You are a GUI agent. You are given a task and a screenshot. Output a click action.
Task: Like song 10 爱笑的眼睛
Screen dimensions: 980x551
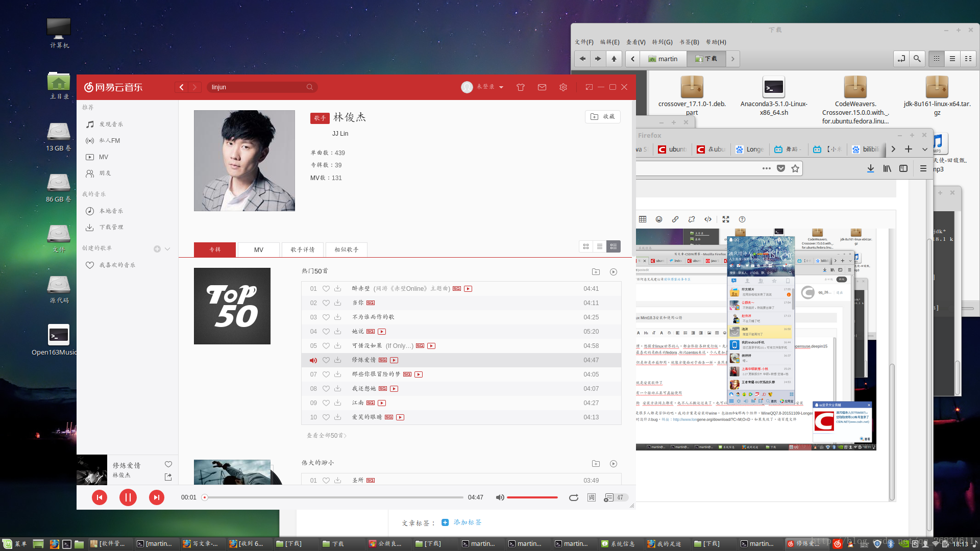pos(326,417)
